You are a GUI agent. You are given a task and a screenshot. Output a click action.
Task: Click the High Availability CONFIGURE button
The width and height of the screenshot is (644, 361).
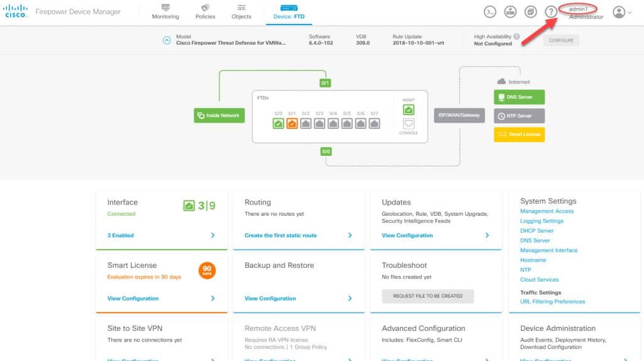coord(561,40)
